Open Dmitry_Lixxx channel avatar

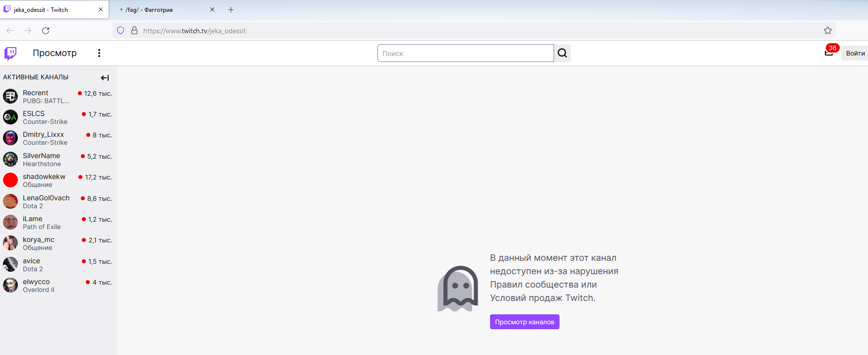coord(10,138)
